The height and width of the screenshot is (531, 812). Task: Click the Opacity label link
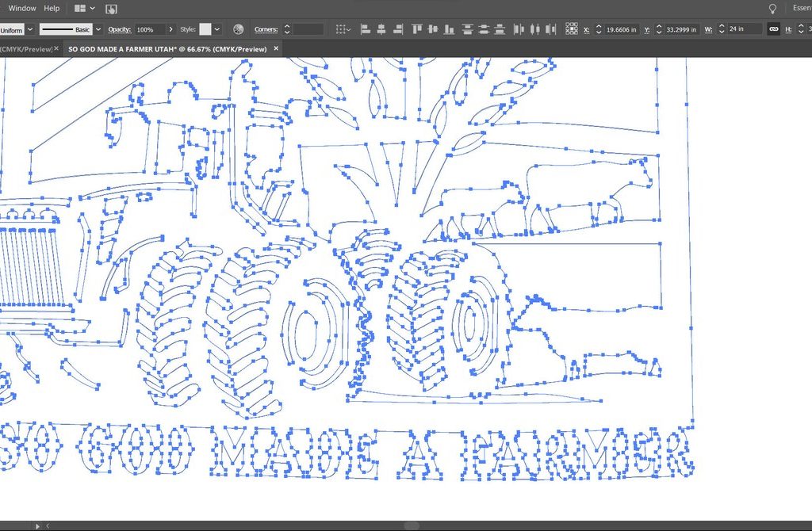coord(119,29)
